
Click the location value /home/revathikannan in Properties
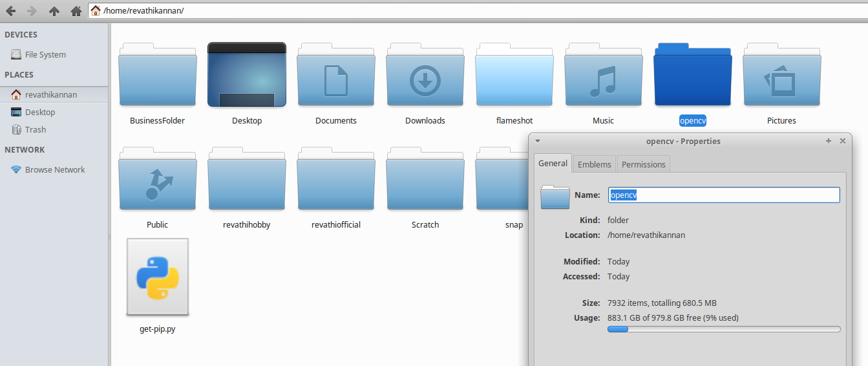(646, 235)
